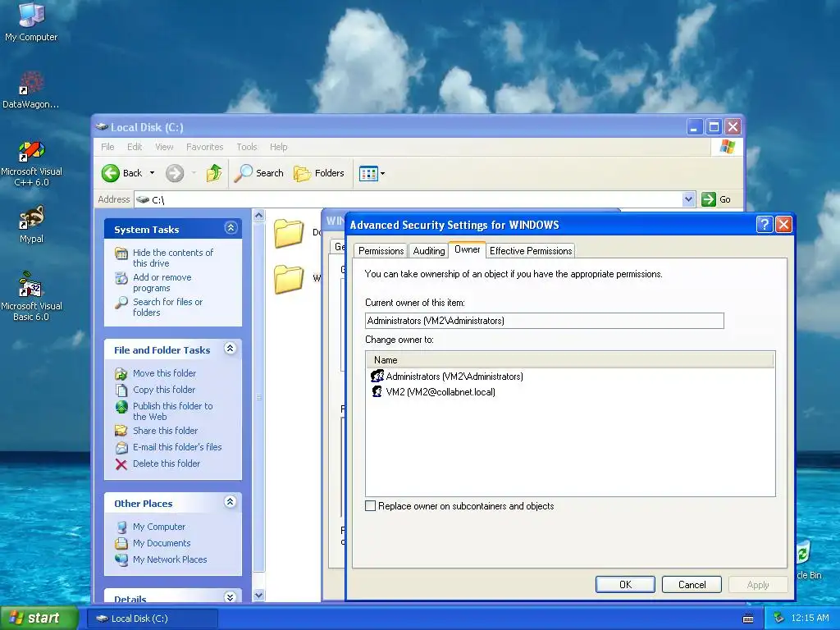Open the Help menu in Explorer
The width and height of the screenshot is (840, 630).
279,147
